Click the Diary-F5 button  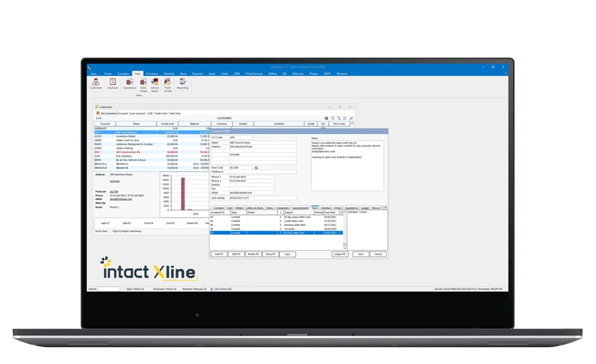tap(270, 254)
